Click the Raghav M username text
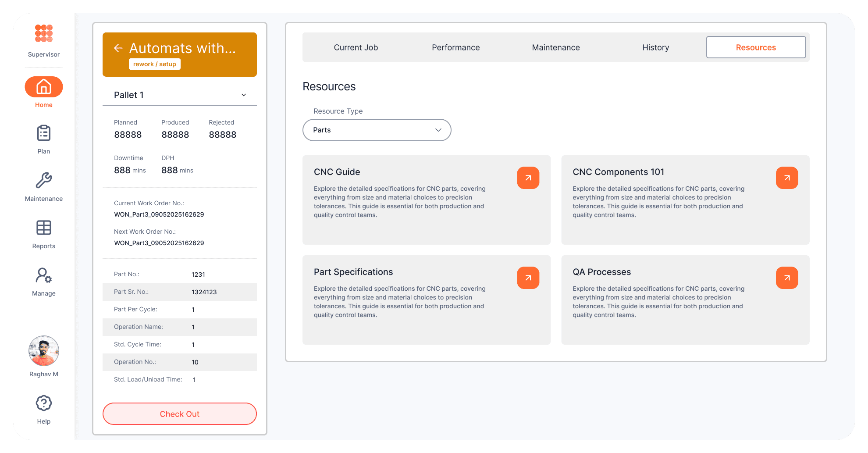The height and width of the screenshot is (453, 868). coord(44,374)
